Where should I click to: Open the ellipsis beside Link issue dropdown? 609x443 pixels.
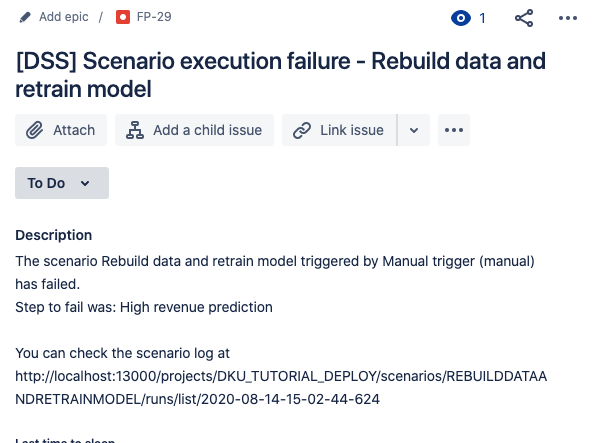[454, 130]
